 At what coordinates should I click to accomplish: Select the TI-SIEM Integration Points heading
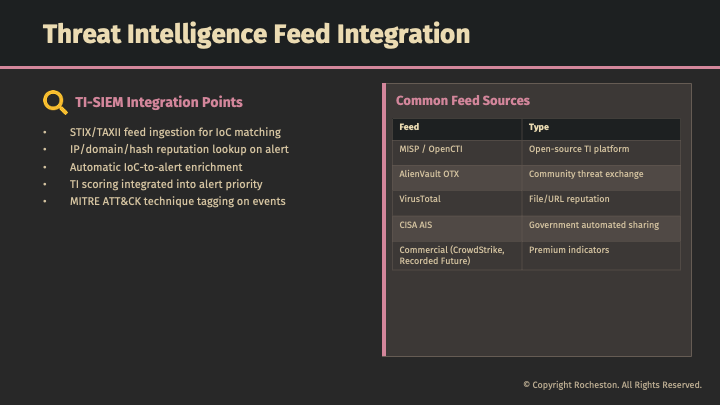158,102
